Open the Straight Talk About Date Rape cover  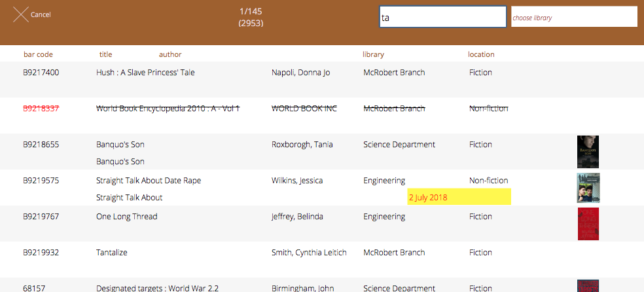588,188
